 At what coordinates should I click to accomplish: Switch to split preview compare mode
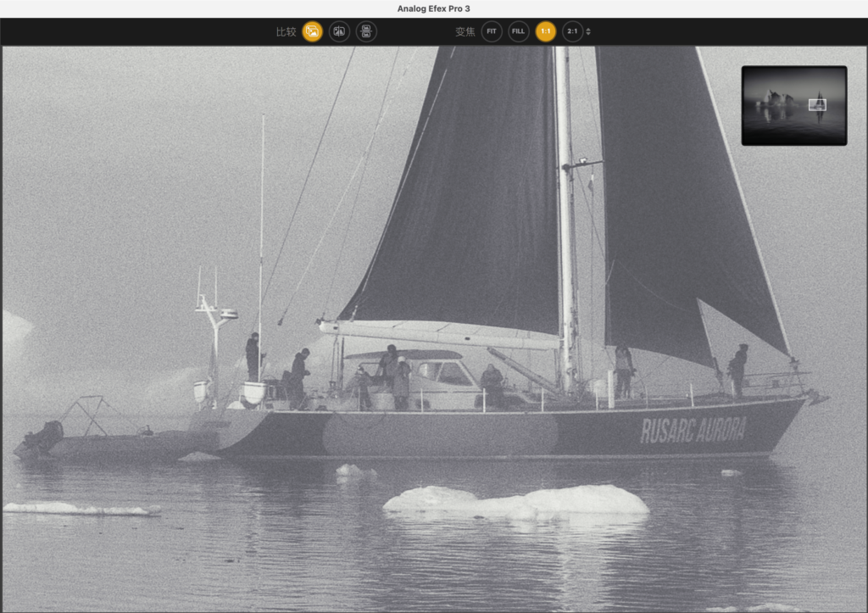click(x=339, y=31)
